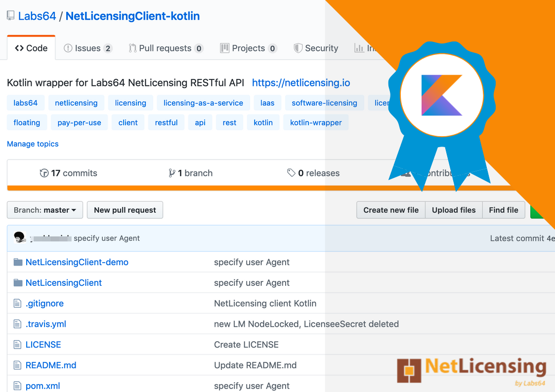Image resolution: width=555 pixels, height=392 pixels.
Task: Click the Find file button
Action: pyautogui.click(x=503, y=210)
